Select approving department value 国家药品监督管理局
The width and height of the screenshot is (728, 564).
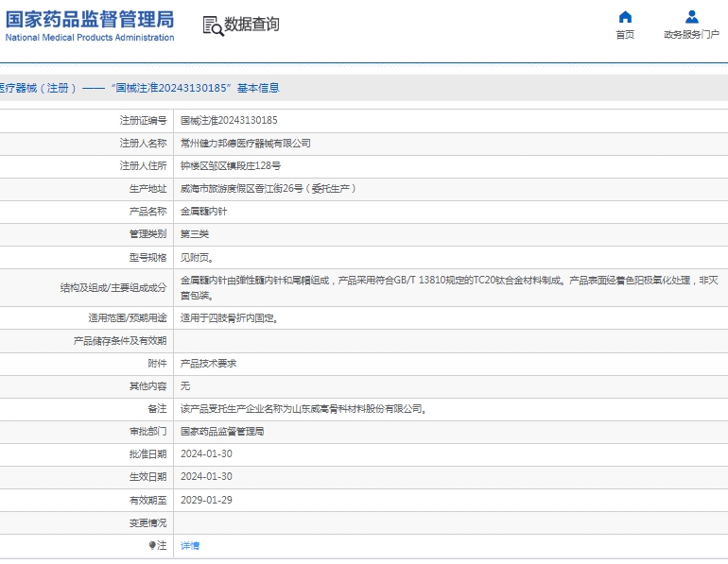(222, 432)
